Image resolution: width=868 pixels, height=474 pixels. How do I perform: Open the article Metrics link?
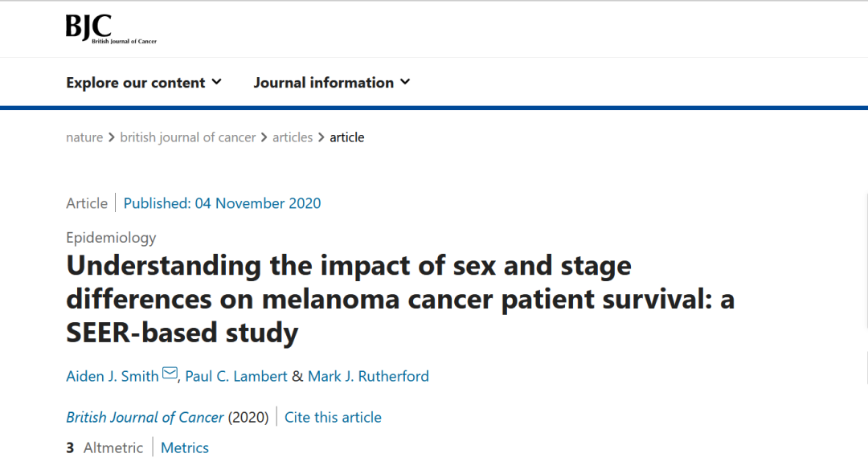(185, 447)
